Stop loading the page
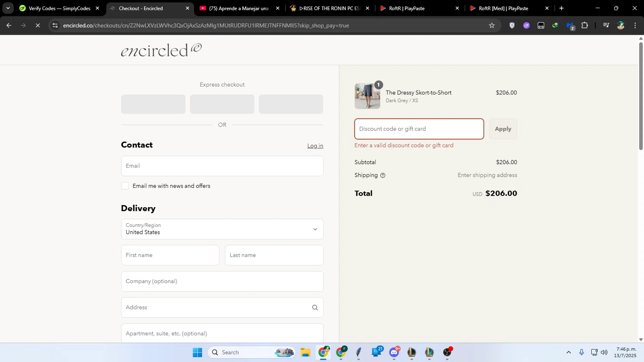This screenshot has width=644, height=362. point(38,25)
